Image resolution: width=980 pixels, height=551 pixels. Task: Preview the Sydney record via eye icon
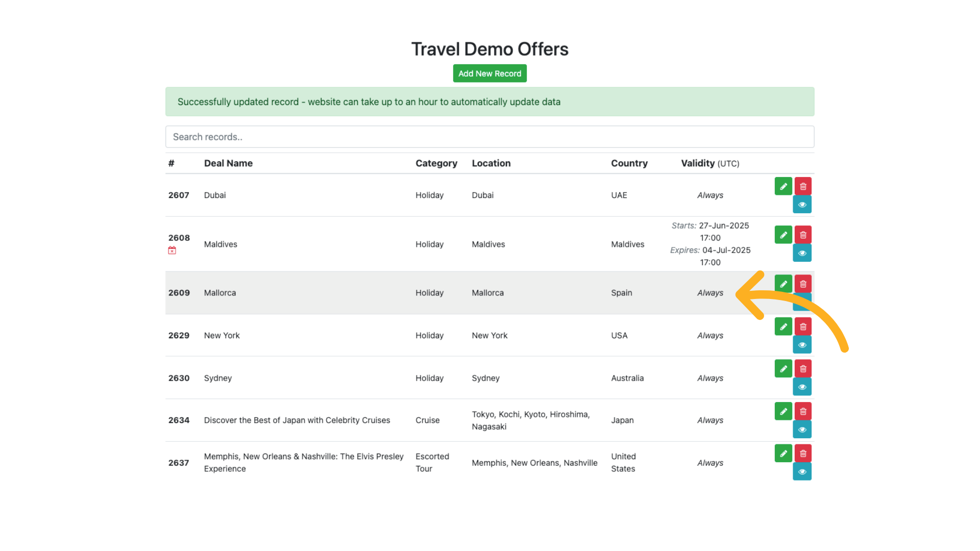click(802, 387)
